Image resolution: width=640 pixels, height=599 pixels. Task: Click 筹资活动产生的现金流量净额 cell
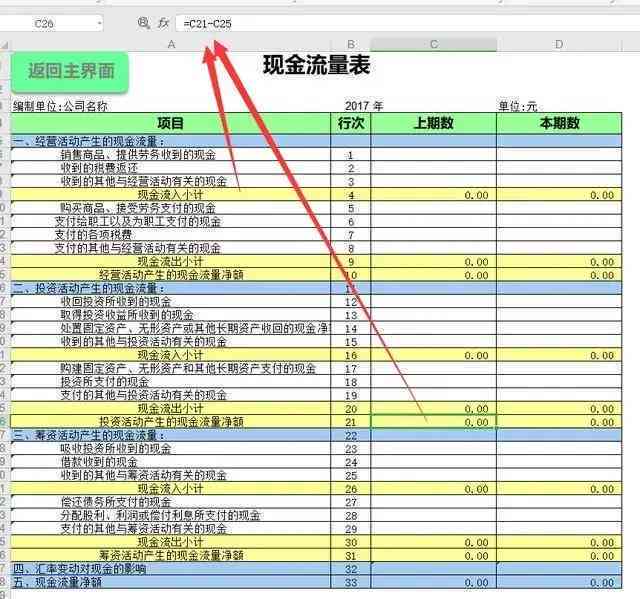coord(171,555)
